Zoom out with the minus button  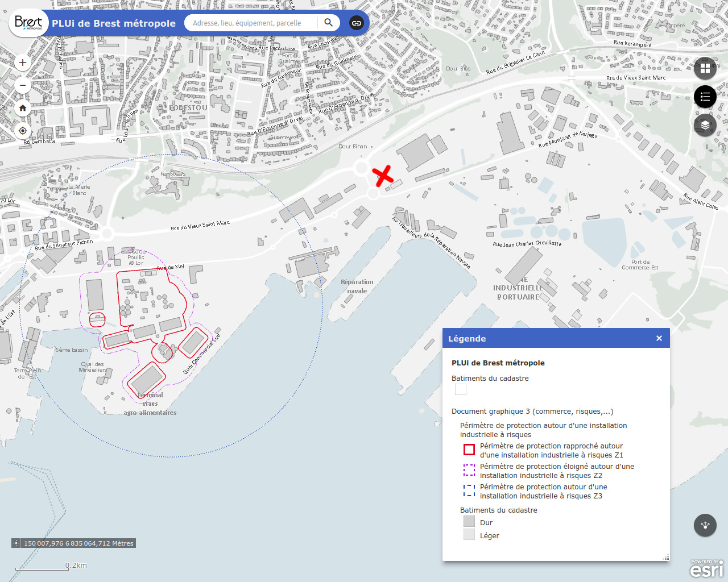point(23,85)
